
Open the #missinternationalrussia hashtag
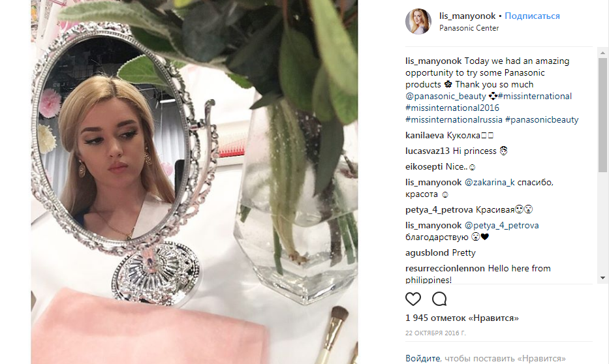point(454,119)
